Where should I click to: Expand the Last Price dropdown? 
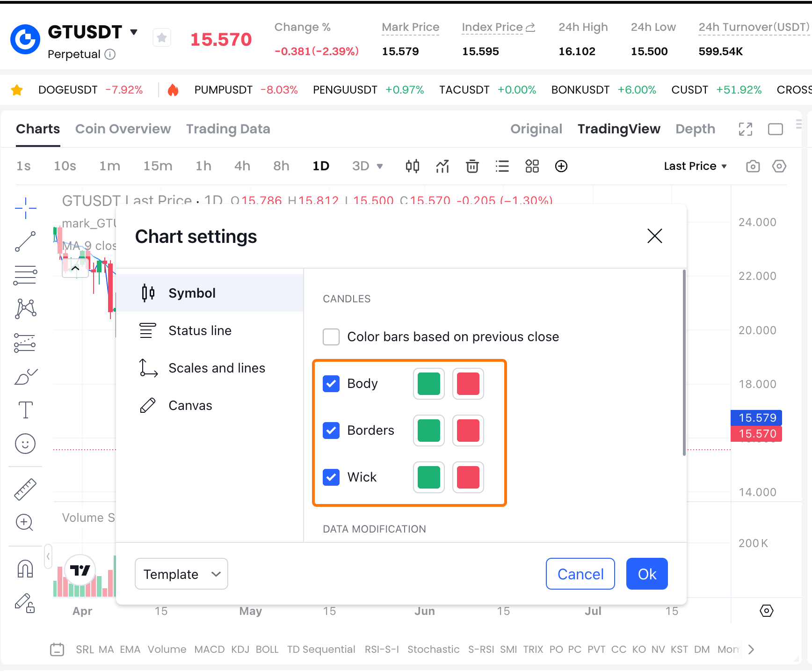click(x=695, y=166)
